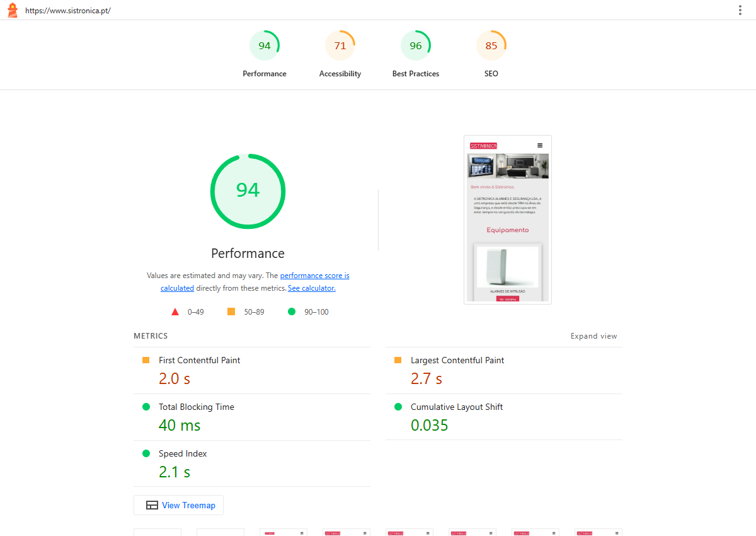
Task: Expand the Total Blocking Time metric
Action: click(252, 417)
